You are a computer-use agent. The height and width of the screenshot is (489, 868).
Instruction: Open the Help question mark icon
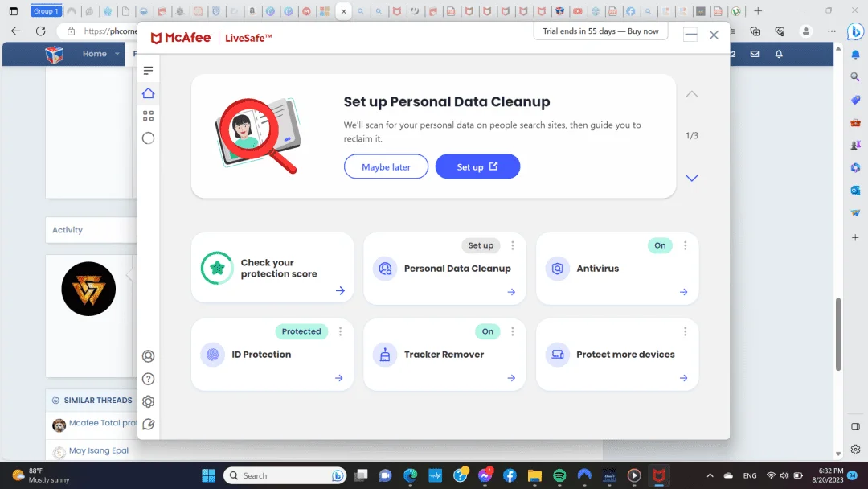click(x=148, y=379)
